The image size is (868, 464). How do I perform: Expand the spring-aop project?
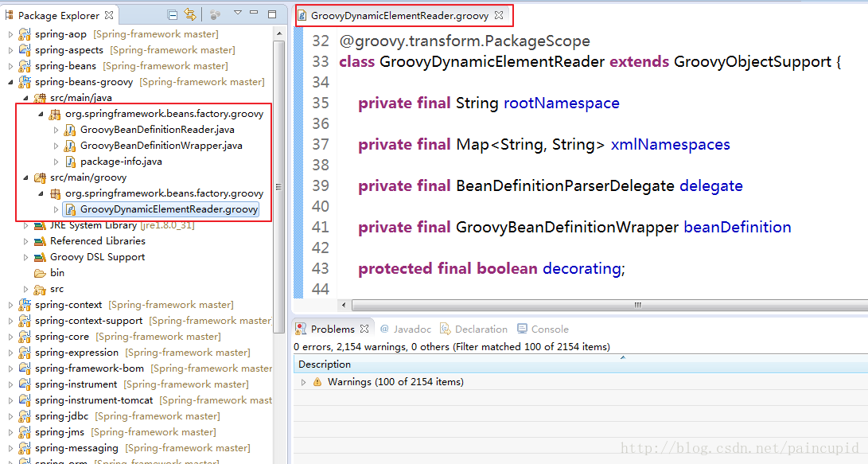pyautogui.click(x=10, y=34)
